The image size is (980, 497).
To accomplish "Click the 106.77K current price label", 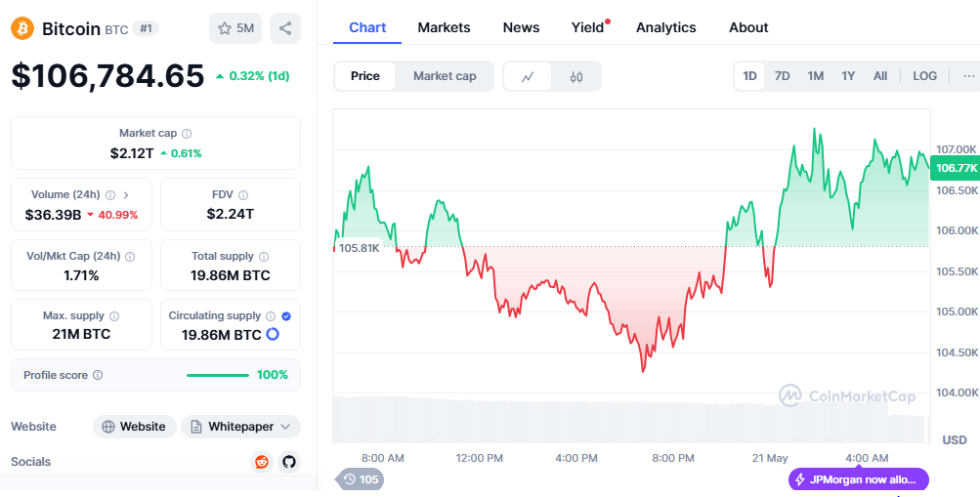I will pyautogui.click(x=955, y=168).
